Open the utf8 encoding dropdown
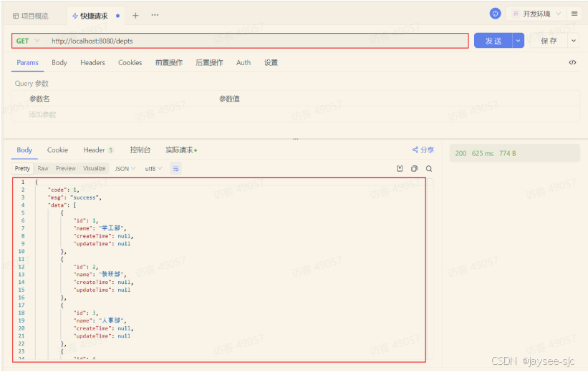This screenshot has width=588, height=372. tap(153, 169)
